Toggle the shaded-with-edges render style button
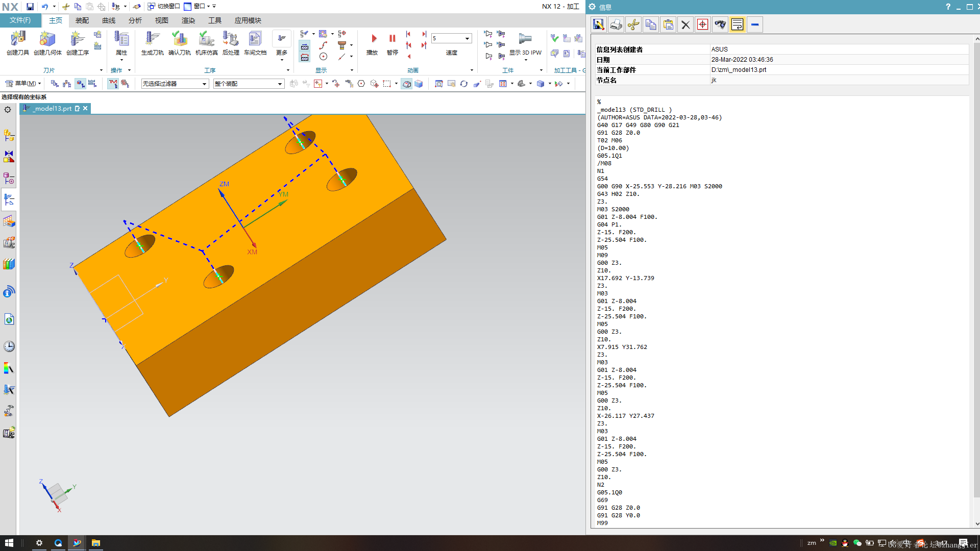Image resolution: width=980 pixels, height=551 pixels. (406, 84)
